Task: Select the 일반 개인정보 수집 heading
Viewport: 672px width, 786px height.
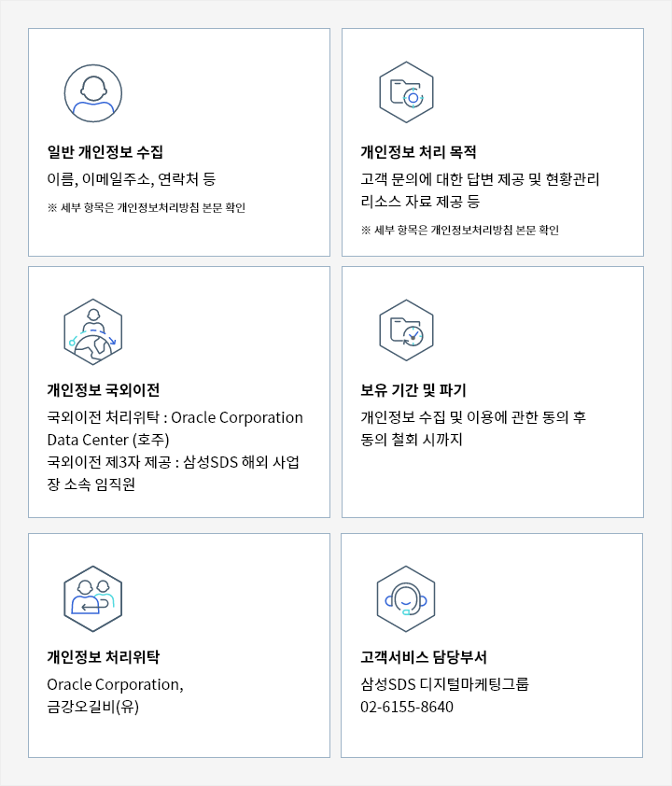Action: pos(105,152)
